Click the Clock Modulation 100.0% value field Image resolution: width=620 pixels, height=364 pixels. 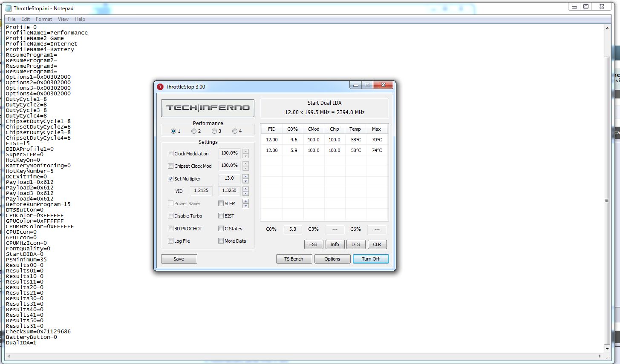[230, 153]
